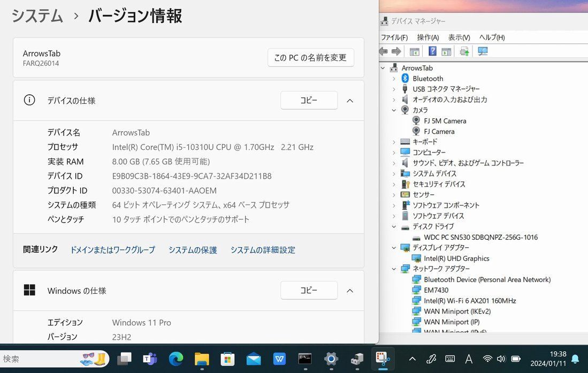Collapse the カメラ category arrow

tap(394, 110)
